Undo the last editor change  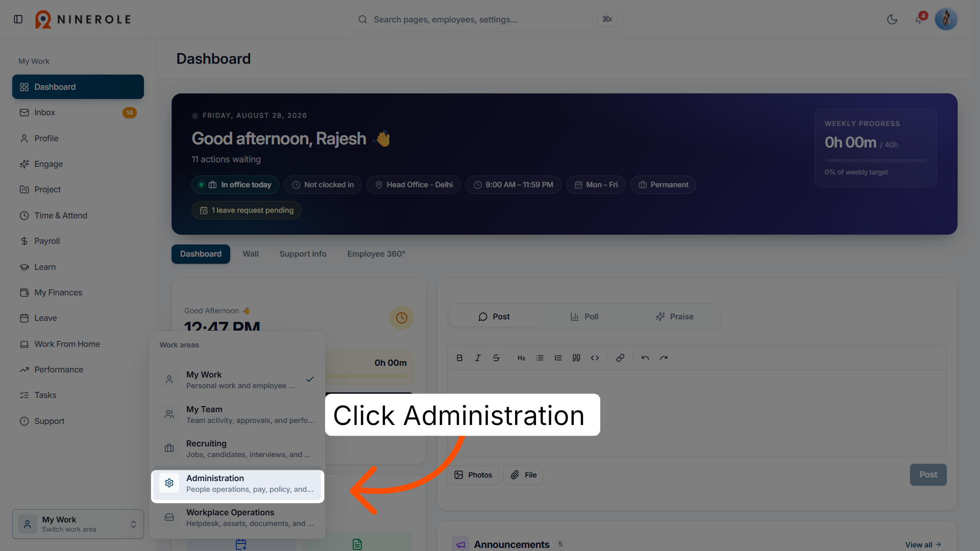coord(645,358)
